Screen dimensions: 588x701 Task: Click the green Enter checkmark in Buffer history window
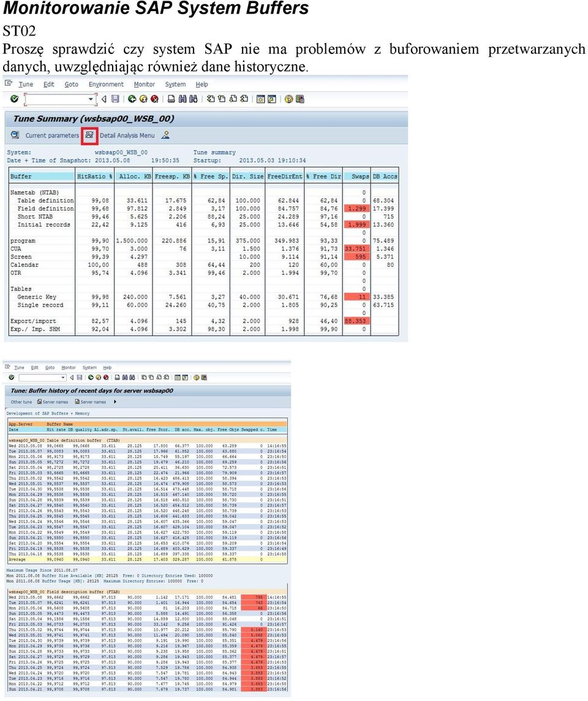click(12, 377)
